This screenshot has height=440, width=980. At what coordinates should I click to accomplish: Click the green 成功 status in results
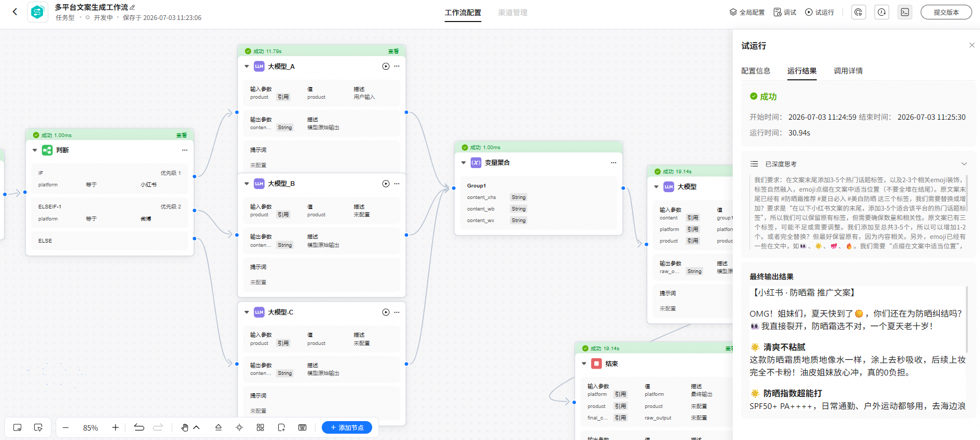coord(763,97)
